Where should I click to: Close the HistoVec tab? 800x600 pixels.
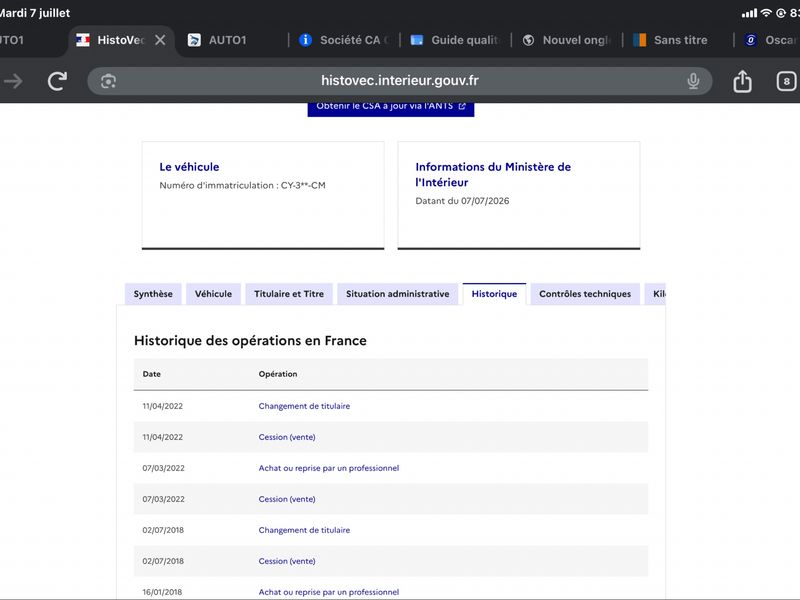[160, 40]
